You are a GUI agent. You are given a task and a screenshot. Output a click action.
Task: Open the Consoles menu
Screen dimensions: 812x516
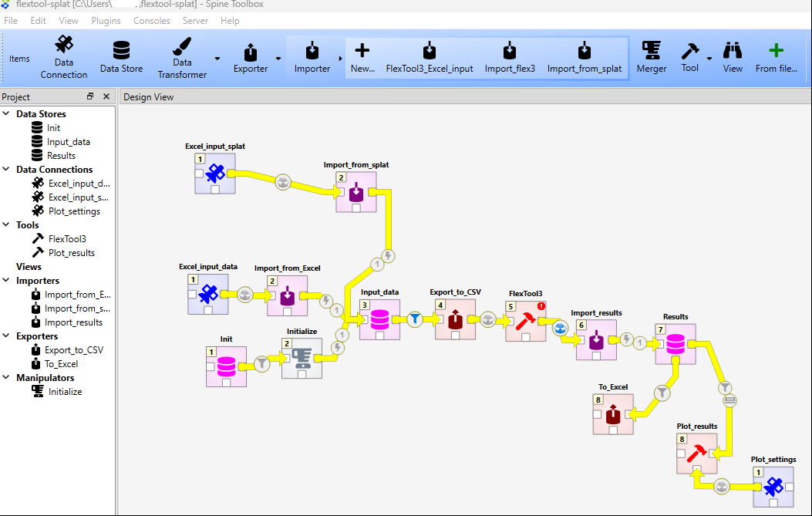[151, 21]
